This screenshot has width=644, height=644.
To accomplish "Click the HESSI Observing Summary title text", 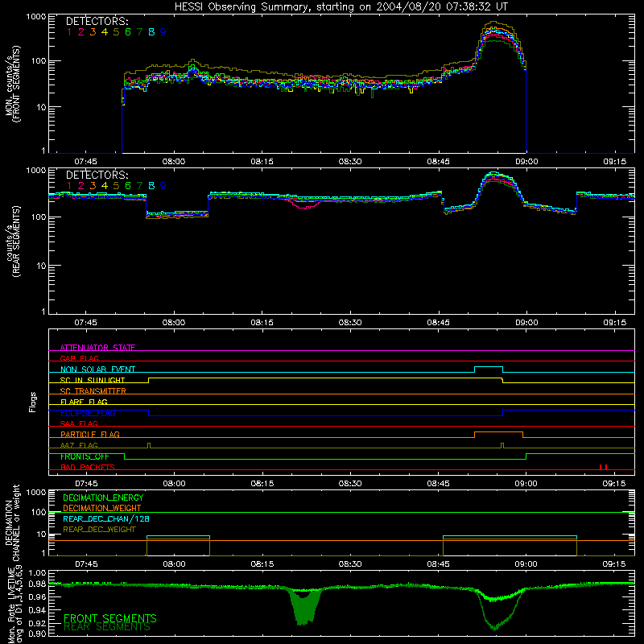I will tap(341, 7).
